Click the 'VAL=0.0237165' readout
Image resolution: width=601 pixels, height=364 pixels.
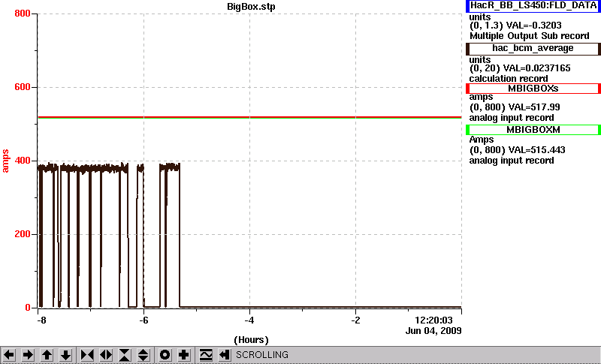537,68
